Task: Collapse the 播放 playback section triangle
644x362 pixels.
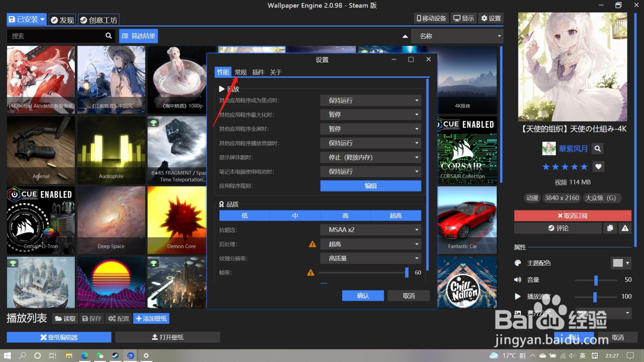Action: point(222,89)
